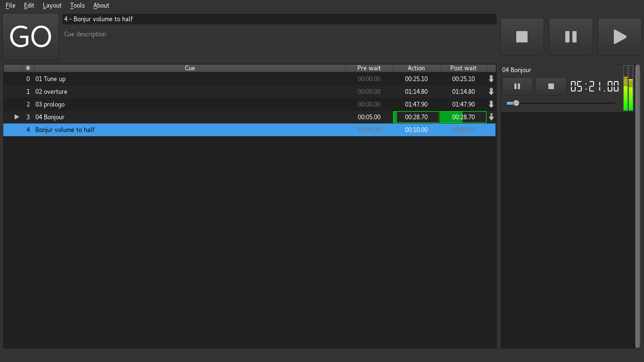Screen dimensions: 644x362
Task: Toggle next-action arrow on 01 Tune up
Action: click(x=491, y=79)
